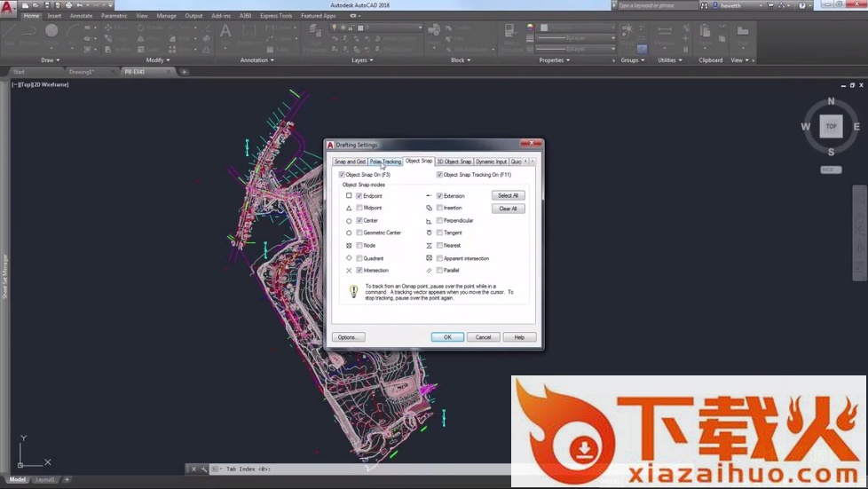Open the Annotate ribbon tab
Screen dimensions: 868x489
(x=81, y=16)
